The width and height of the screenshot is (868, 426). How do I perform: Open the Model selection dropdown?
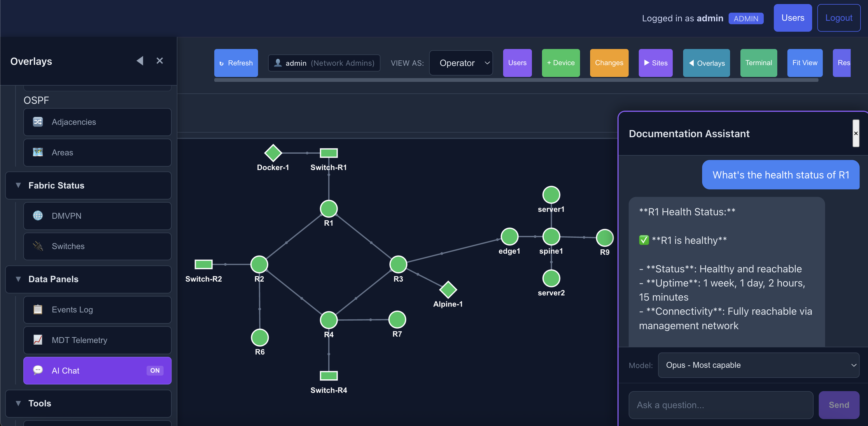coord(758,365)
